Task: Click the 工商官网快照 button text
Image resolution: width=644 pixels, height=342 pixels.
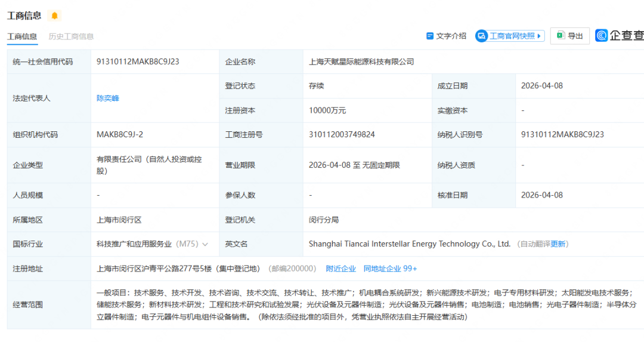Action: point(512,36)
